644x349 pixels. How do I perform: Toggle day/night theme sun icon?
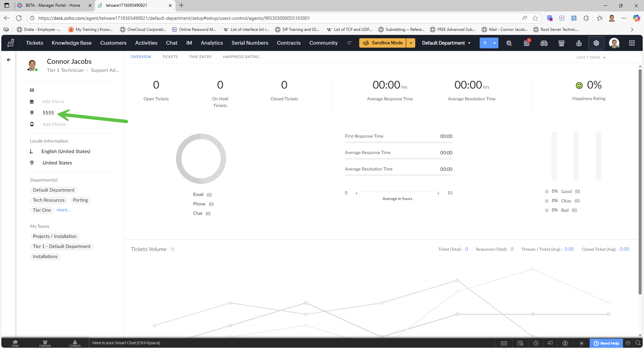pos(582,343)
